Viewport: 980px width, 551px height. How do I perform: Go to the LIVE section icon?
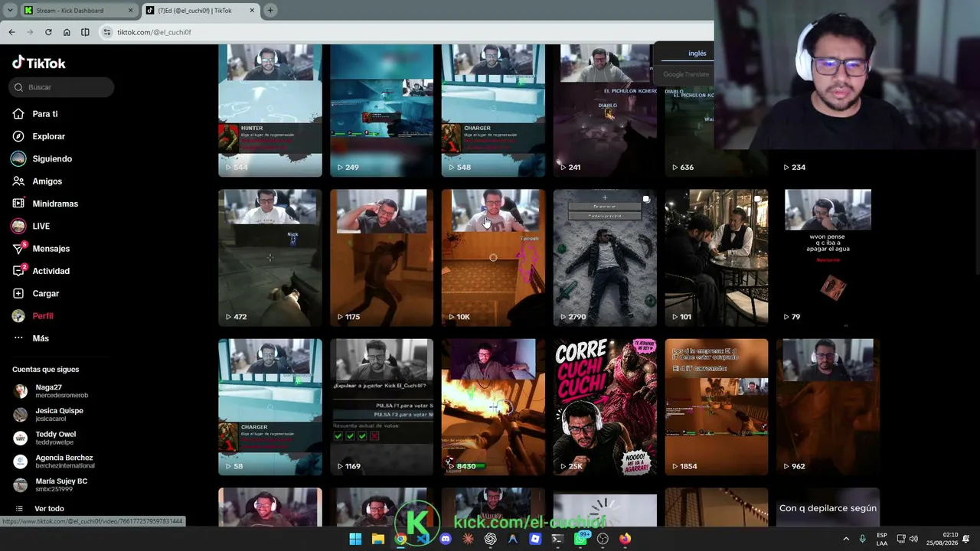point(18,226)
